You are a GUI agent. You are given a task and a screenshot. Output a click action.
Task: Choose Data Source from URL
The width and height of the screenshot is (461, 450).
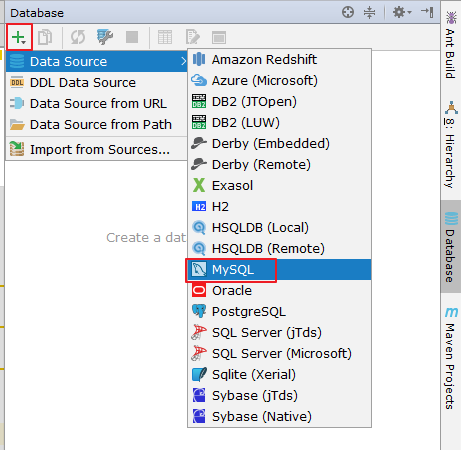(97, 103)
